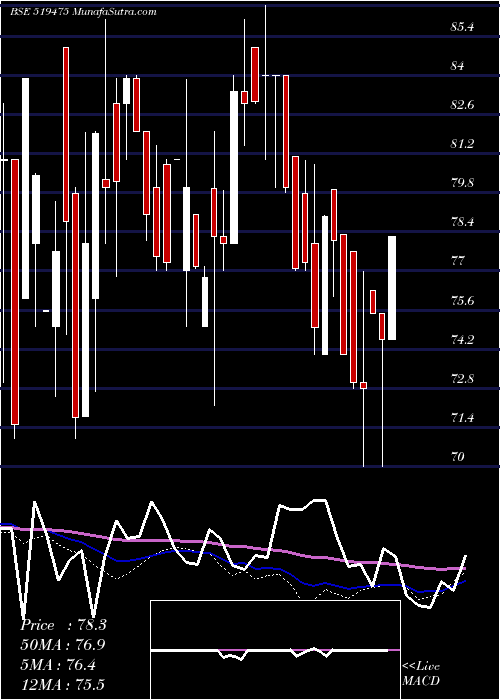Click the 12MA : 75.5 readout
Screen dimensions: 500x700
pos(63,684)
